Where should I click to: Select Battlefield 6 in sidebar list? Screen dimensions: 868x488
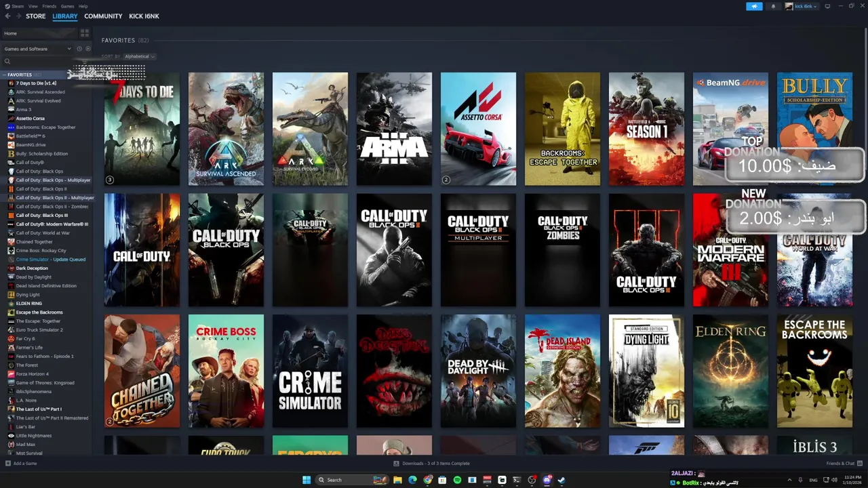tap(31, 136)
